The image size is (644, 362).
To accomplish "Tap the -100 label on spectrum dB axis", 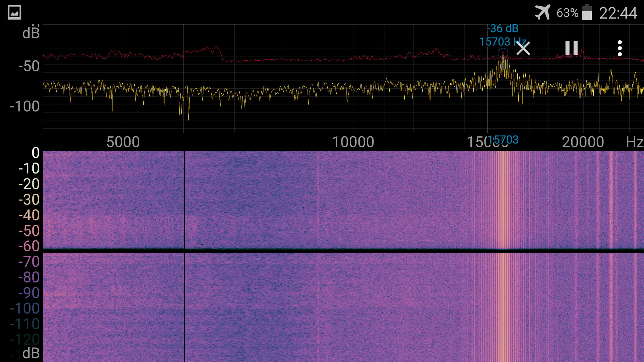I will (25, 106).
